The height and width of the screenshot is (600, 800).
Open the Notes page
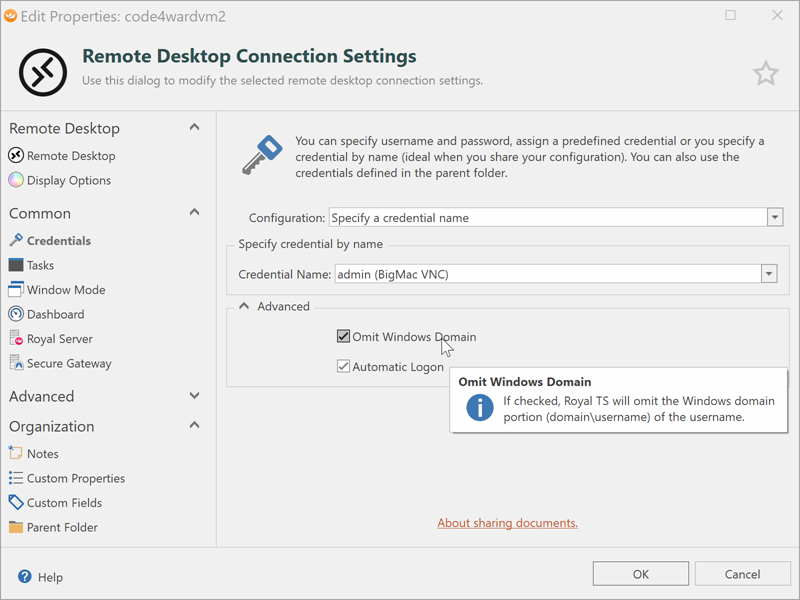tap(42, 454)
